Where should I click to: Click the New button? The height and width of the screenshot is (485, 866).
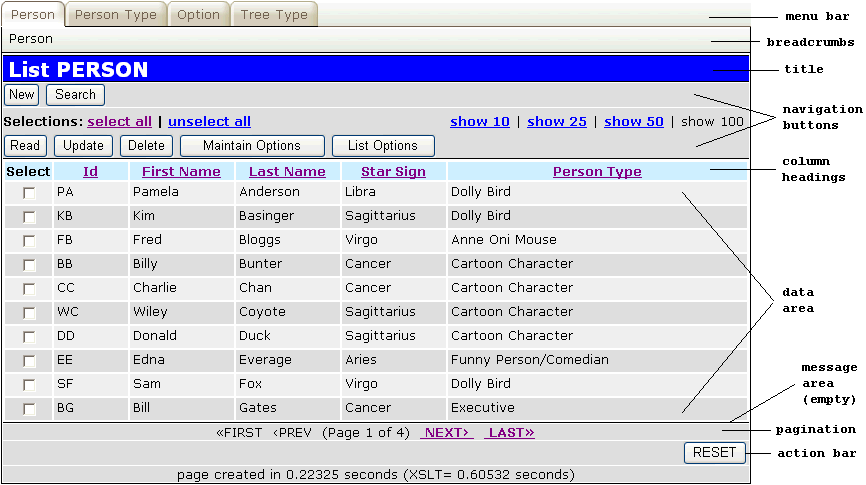(21, 95)
